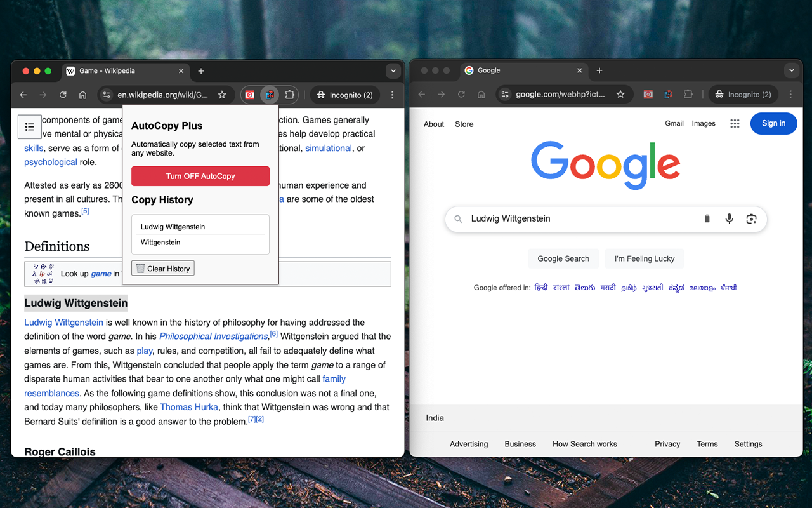Screen dimensions: 812x508
Task: Click the Google Search button
Action: [563, 258]
